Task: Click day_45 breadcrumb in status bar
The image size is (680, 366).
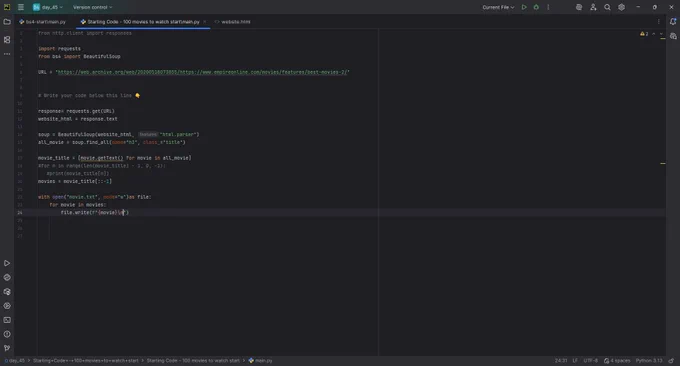Action: click(15, 360)
